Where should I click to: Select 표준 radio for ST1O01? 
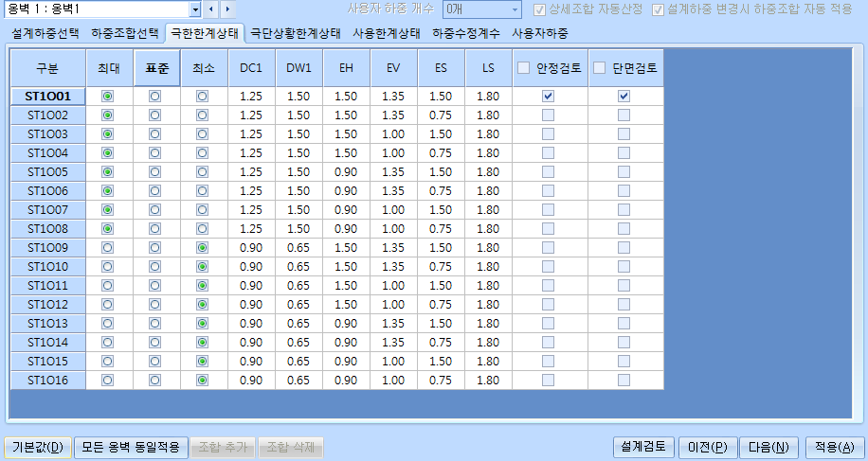[x=155, y=97]
